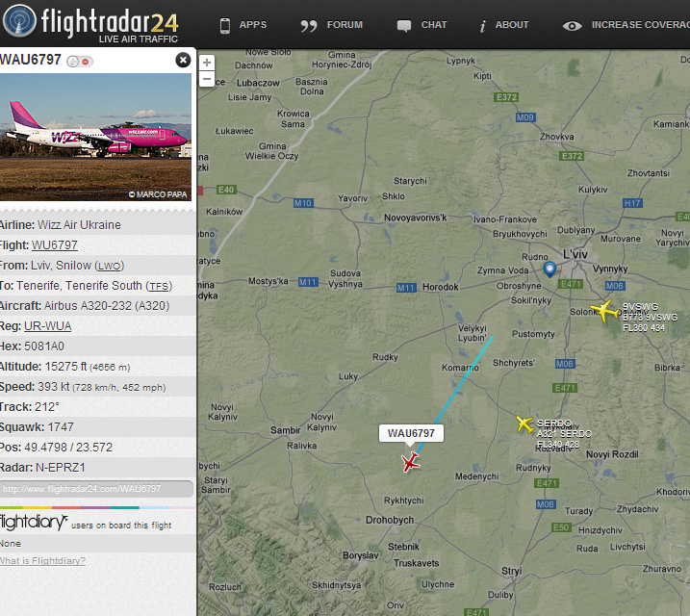690x616 pixels.
Task: Open the UR-WUA registration link
Action: point(47,326)
